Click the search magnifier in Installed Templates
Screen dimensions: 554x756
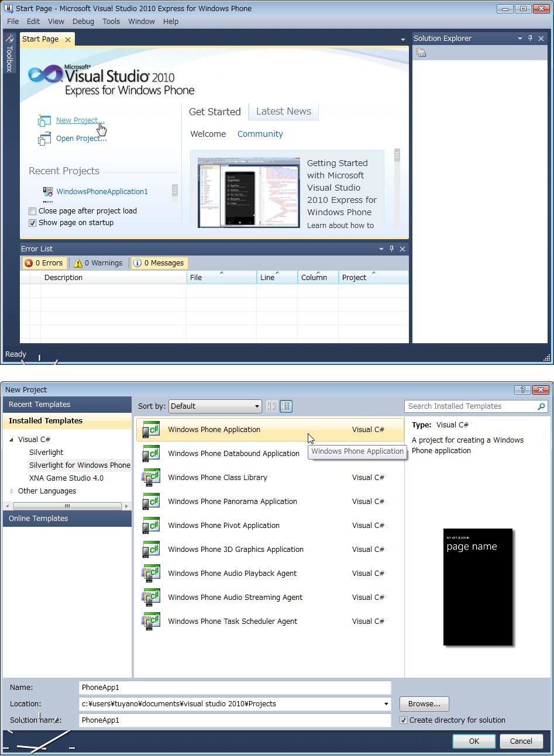(x=541, y=406)
